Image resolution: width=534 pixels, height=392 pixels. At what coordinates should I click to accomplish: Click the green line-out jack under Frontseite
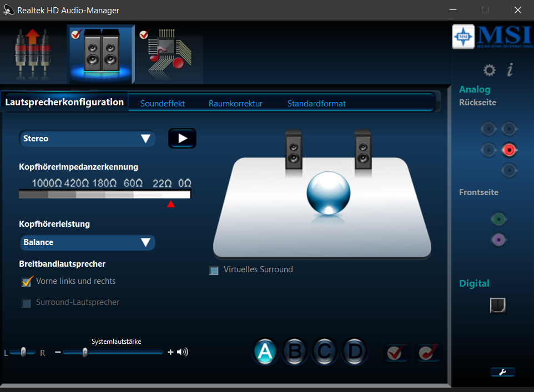pyautogui.click(x=498, y=219)
